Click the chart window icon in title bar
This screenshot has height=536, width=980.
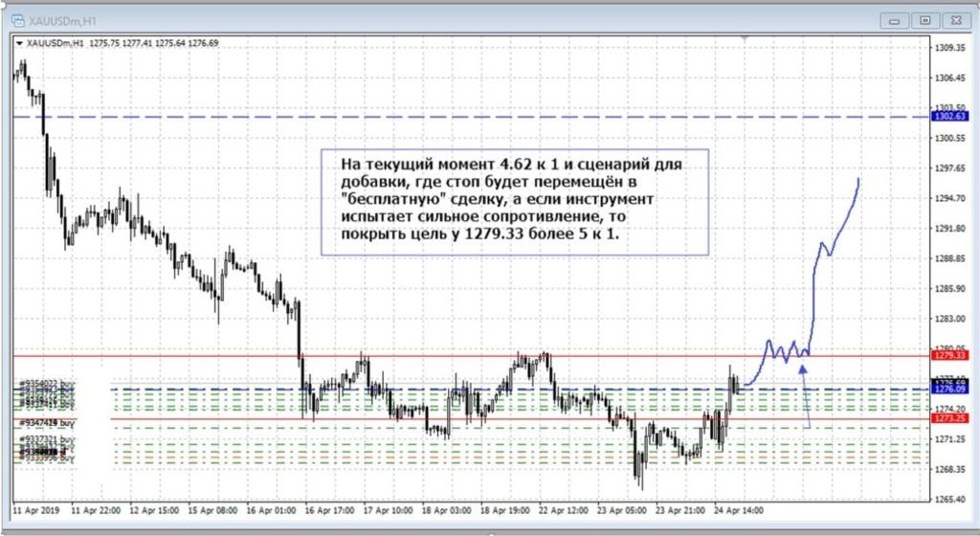click(x=19, y=17)
